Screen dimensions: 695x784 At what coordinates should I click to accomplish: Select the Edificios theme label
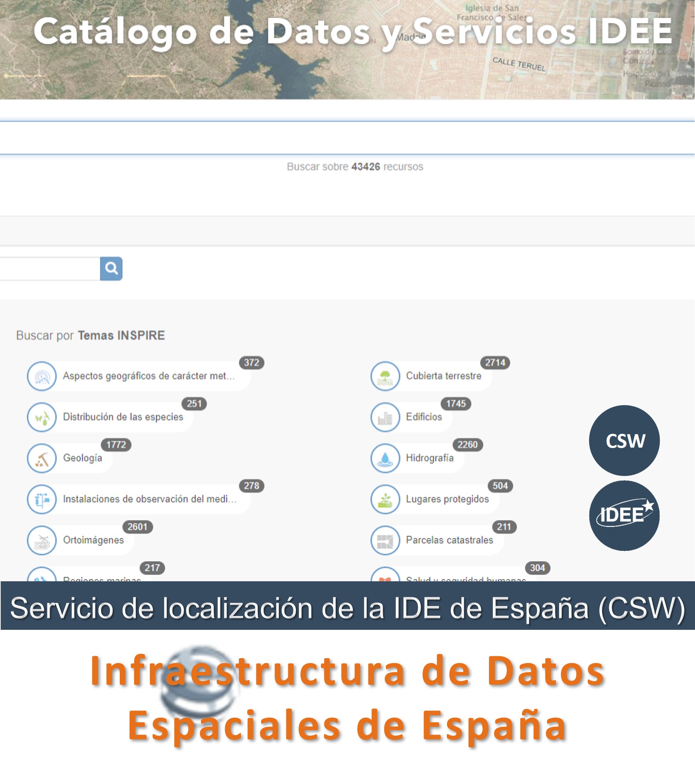(424, 417)
